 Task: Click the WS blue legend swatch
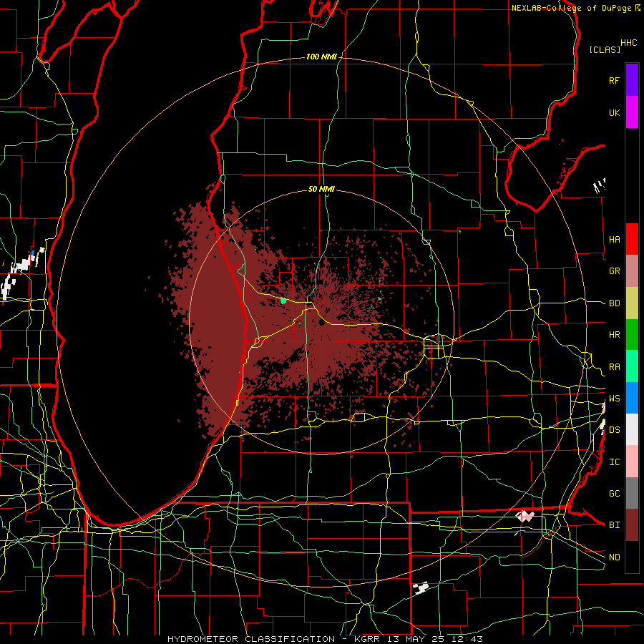point(632,398)
